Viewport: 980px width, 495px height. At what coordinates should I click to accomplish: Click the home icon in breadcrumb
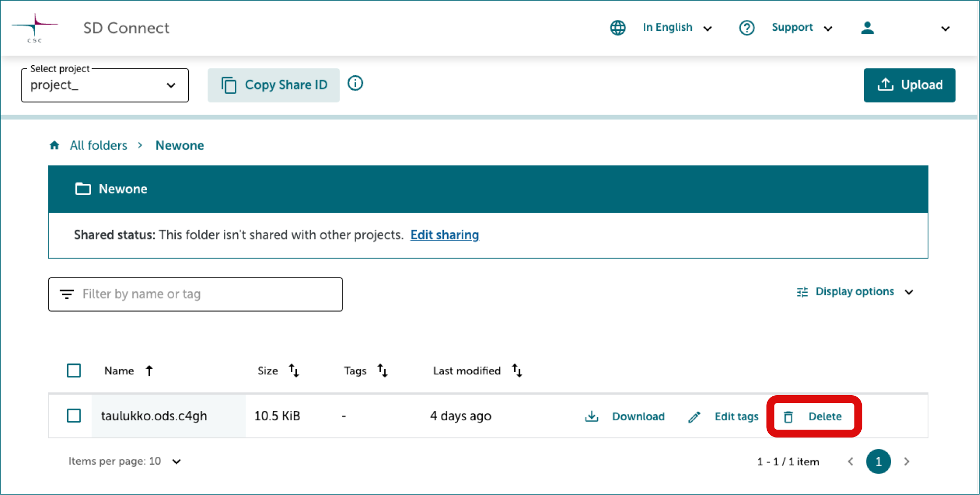54,145
